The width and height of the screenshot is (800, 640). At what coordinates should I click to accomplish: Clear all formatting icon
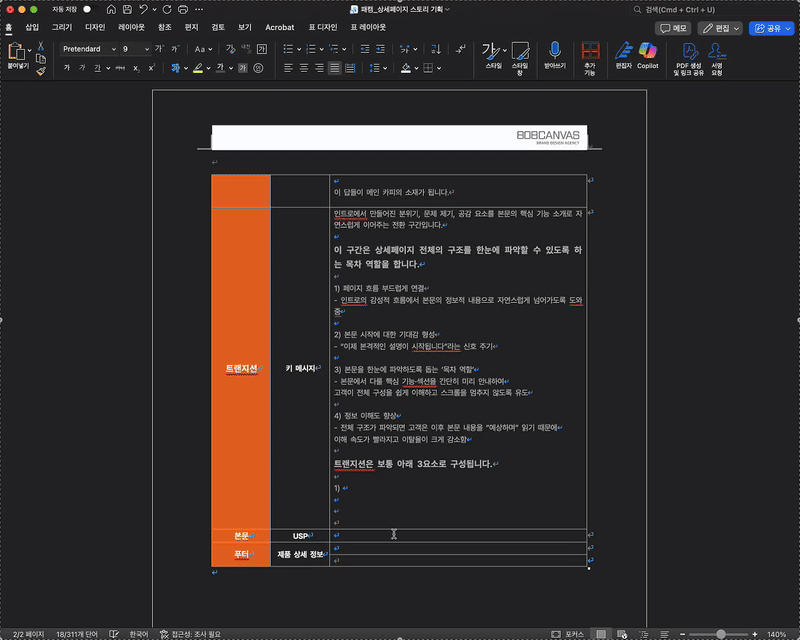coord(230,49)
